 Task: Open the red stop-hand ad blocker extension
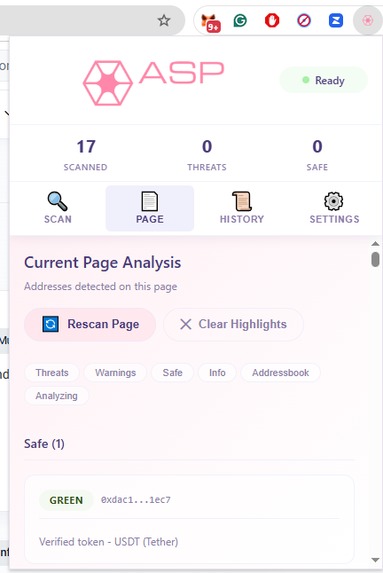click(272, 20)
